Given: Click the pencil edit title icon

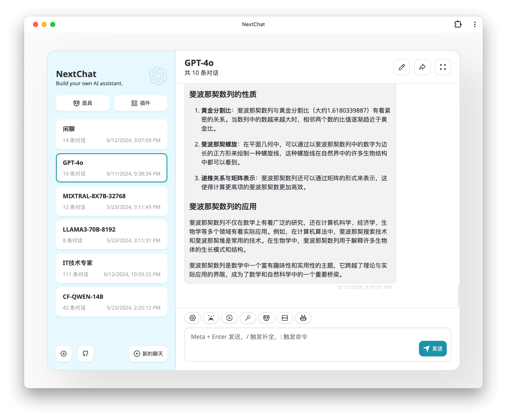Looking at the screenshot, I should click(x=402, y=67).
